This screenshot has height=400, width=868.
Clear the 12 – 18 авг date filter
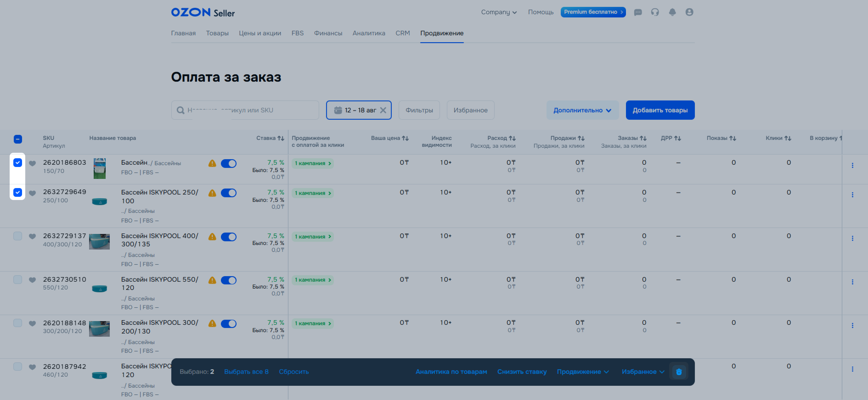point(383,110)
